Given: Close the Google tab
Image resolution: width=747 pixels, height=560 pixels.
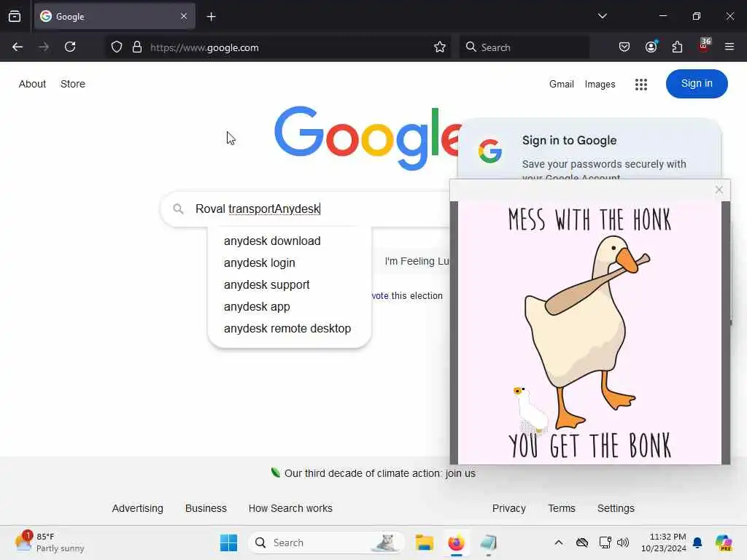Looking at the screenshot, I should [184, 16].
